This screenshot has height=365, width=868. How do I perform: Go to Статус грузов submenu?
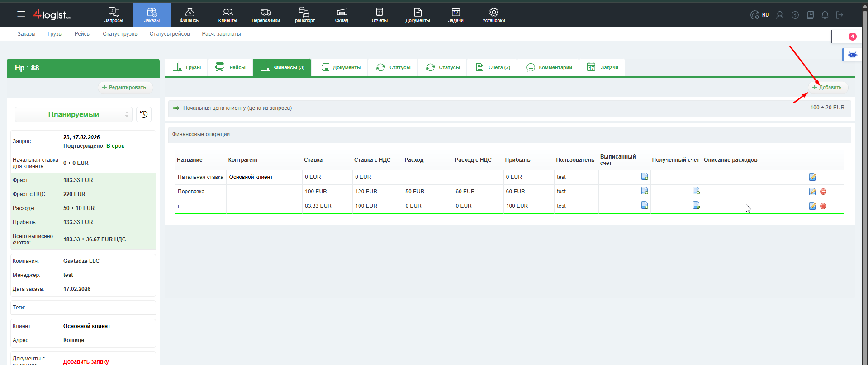pyautogui.click(x=120, y=34)
